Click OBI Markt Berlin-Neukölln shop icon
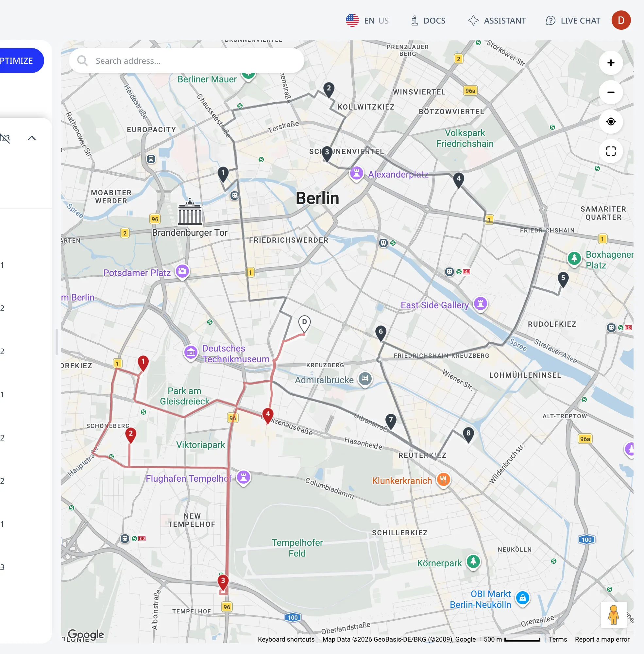This screenshot has width=644, height=654. pyautogui.click(x=522, y=598)
